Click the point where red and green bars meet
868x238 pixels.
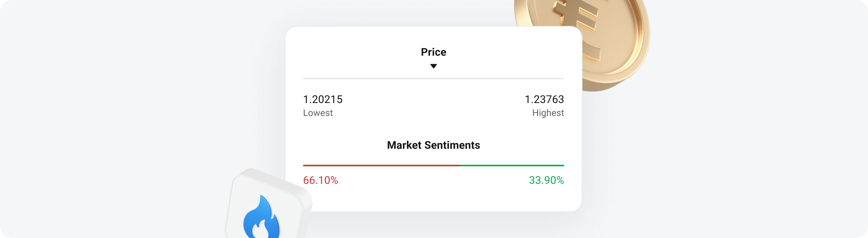(460, 166)
